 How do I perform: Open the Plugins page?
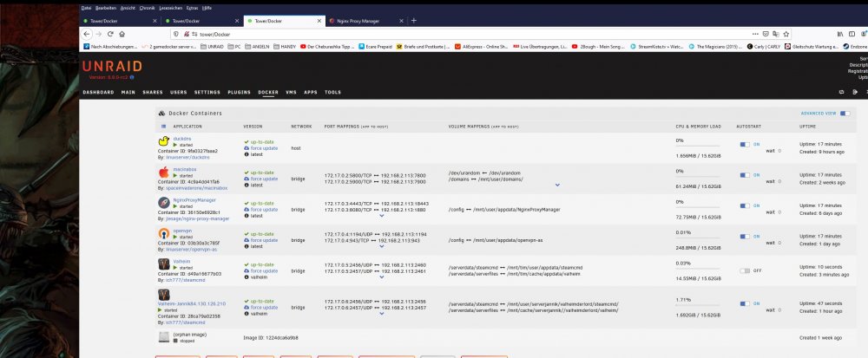(240, 92)
